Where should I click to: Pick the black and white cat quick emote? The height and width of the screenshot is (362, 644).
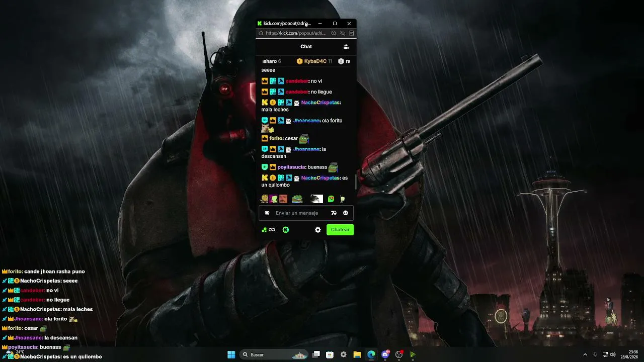(316, 199)
